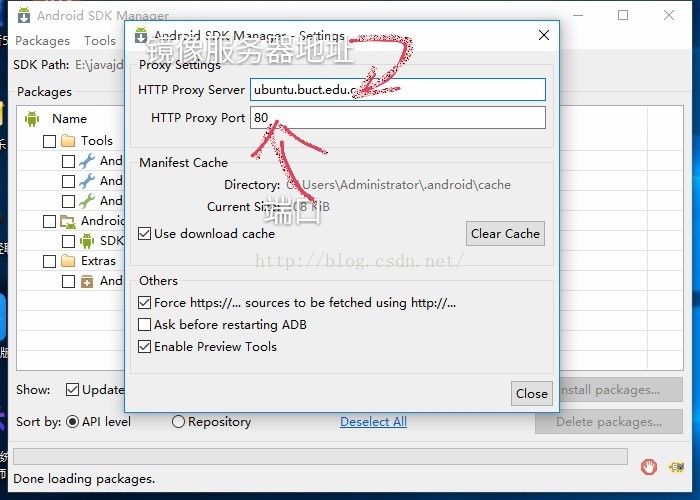Image resolution: width=700 pixels, height=500 pixels.
Task: Click the Tools folder icon
Action: [x=68, y=141]
